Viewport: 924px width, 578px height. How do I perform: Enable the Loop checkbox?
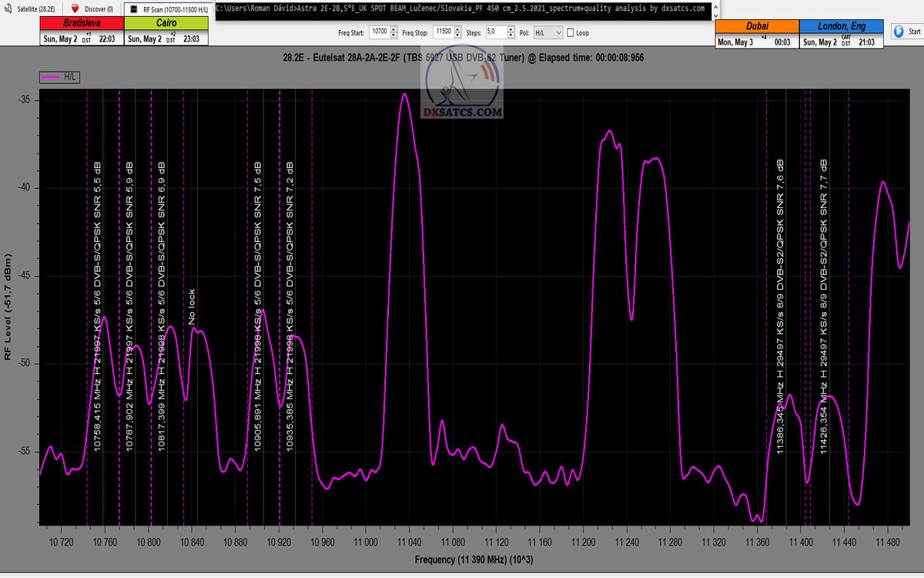click(x=570, y=33)
